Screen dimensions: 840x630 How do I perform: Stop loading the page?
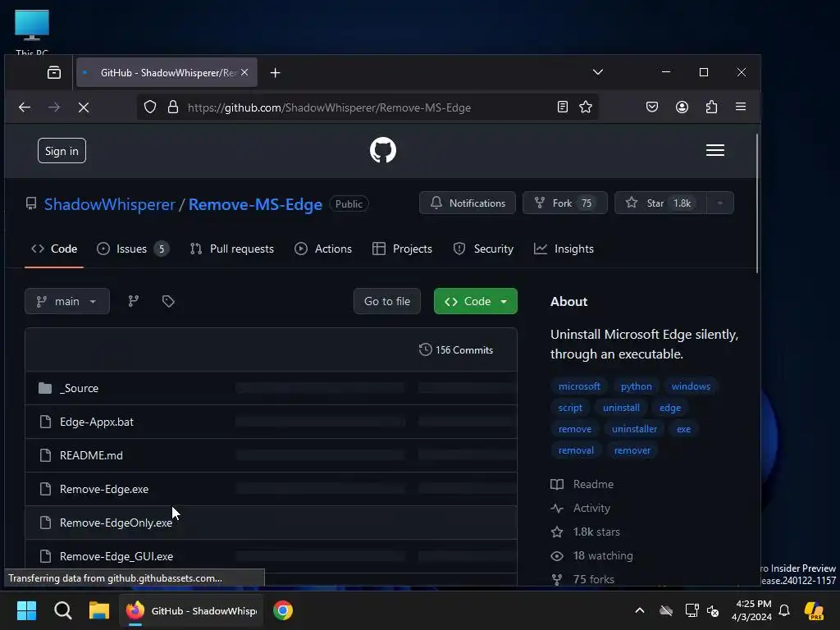pyautogui.click(x=84, y=107)
